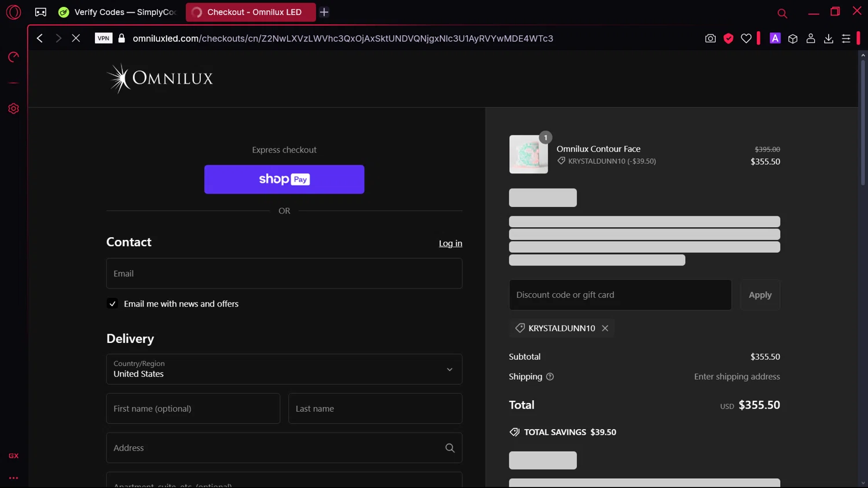Click the Last name field
This screenshot has width=868, height=488.
coord(375,408)
